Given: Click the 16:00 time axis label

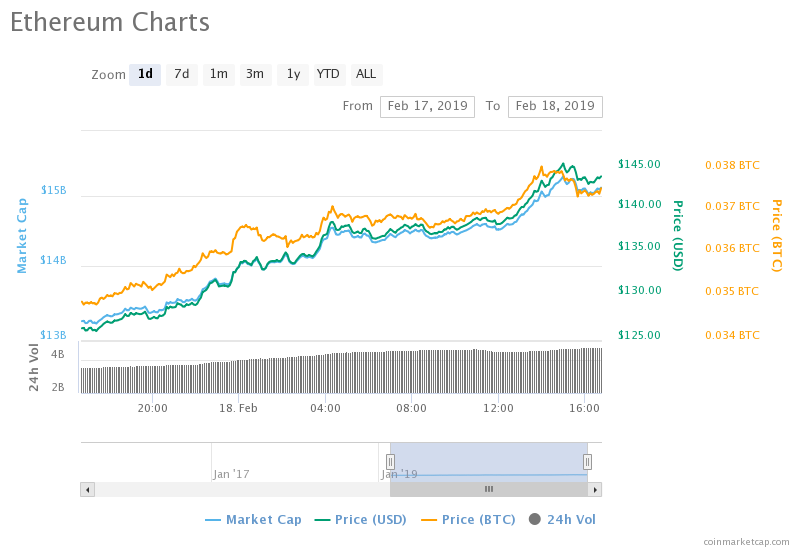Looking at the screenshot, I should (x=584, y=408).
